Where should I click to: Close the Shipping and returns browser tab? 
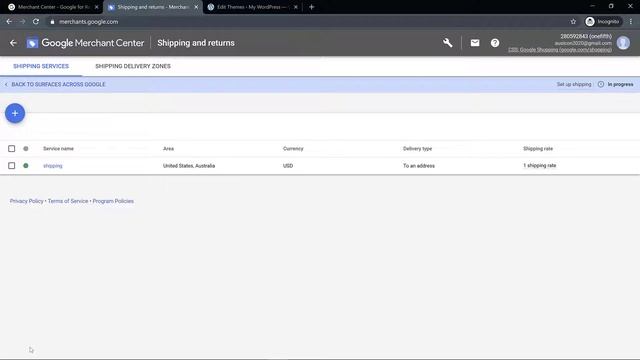click(x=196, y=7)
